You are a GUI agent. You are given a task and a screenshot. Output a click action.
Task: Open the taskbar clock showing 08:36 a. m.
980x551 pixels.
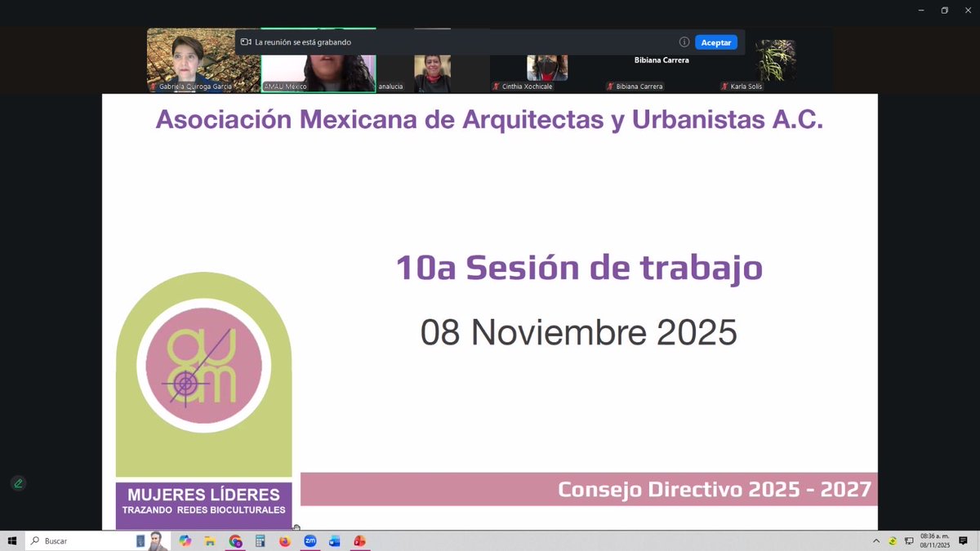[x=935, y=541]
